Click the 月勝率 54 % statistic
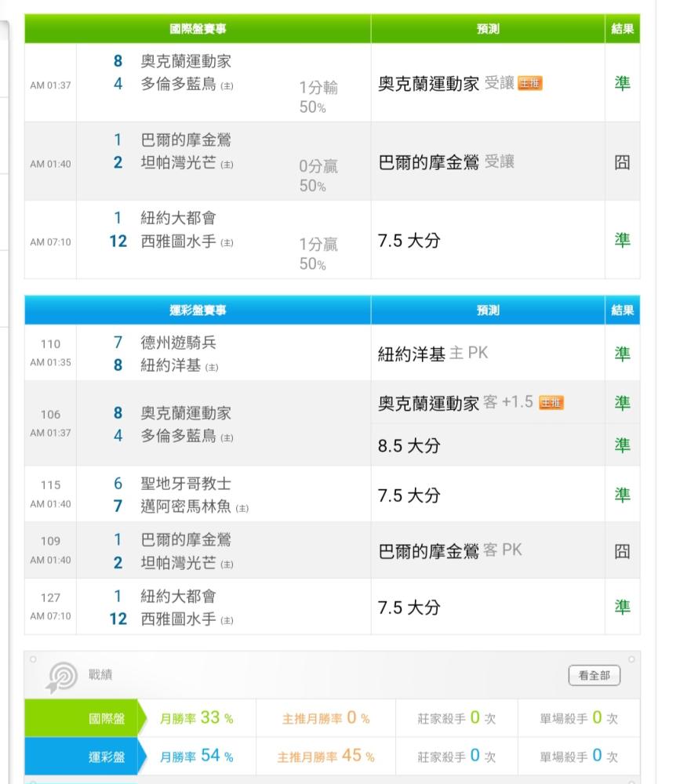The width and height of the screenshot is (680, 784). click(x=197, y=756)
